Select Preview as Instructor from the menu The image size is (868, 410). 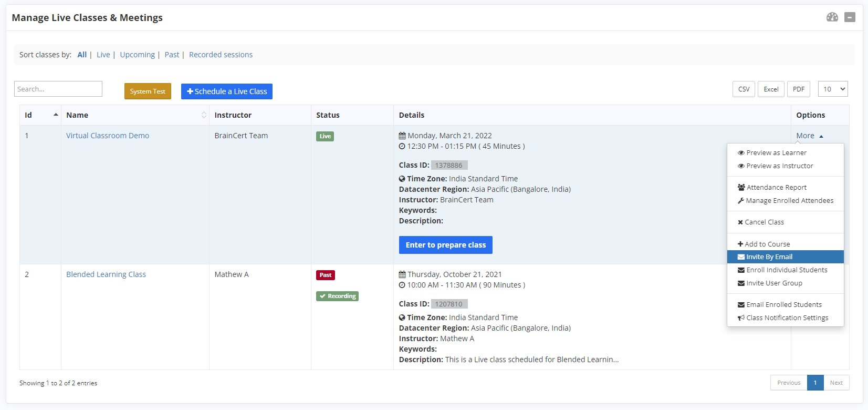tap(786, 166)
